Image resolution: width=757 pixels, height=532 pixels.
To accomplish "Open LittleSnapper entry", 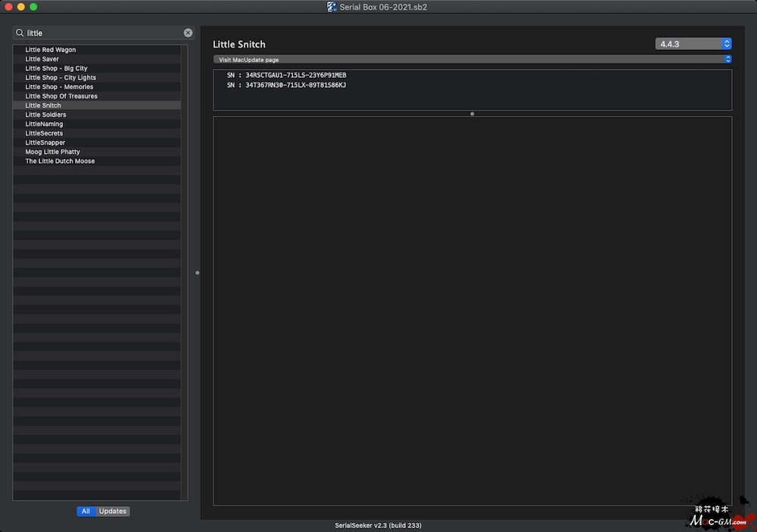I will coord(45,142).
